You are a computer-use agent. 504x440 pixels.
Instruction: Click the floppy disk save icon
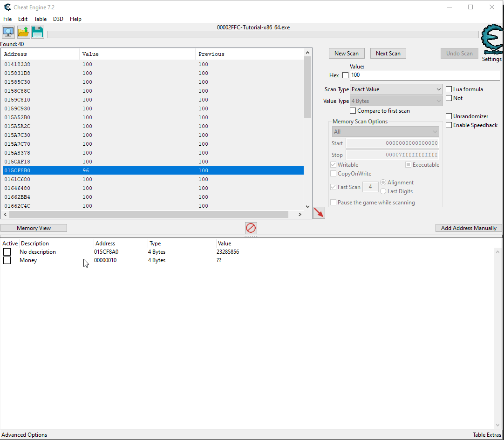click(x=38, y=32)
